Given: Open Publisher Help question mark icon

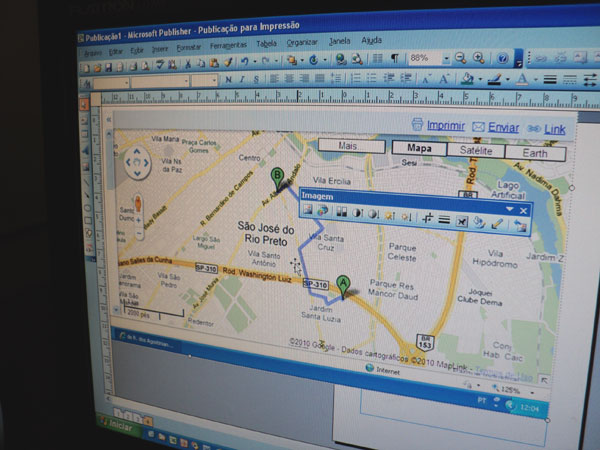Looking at the screenshot, I should [503, 59].
